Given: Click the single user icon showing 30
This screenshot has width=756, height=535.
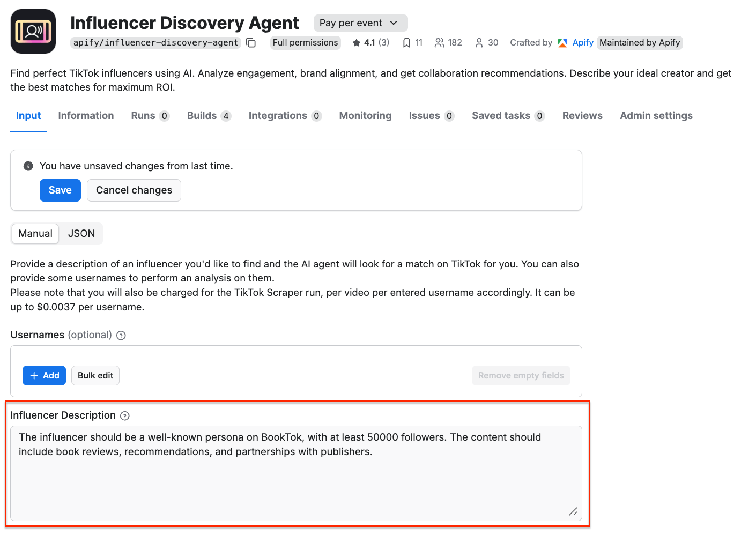Looking at the screenshot, I should coord(479,42).
